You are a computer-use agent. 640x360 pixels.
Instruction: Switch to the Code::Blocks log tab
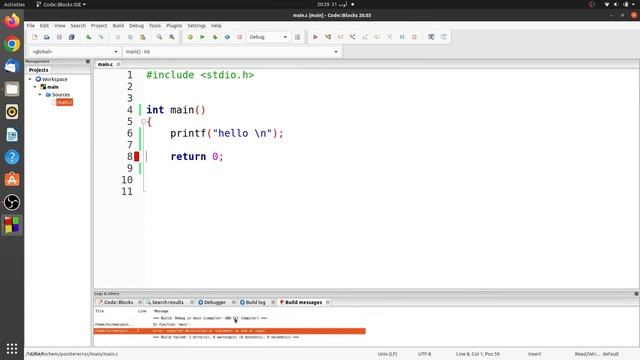118,302
